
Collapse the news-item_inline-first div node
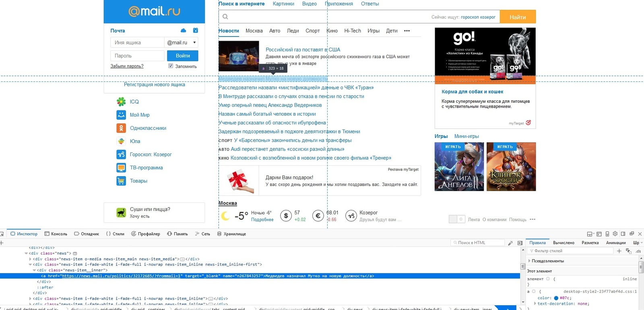[x=30, y=264]
